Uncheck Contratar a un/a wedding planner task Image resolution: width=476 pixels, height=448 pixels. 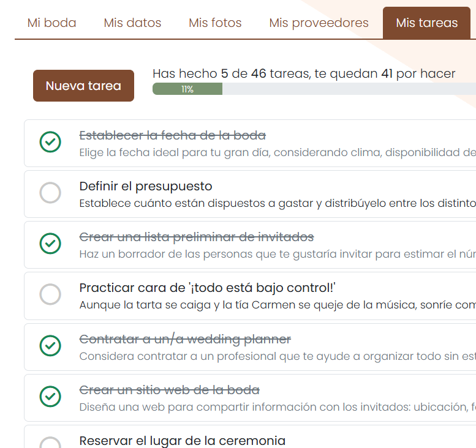coord(50,345)
